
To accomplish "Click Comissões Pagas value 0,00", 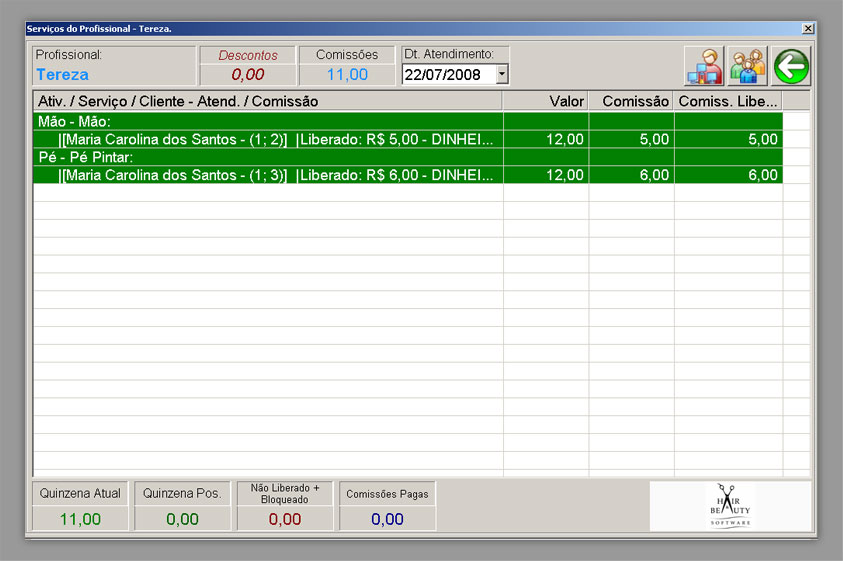I will point(387,519).
